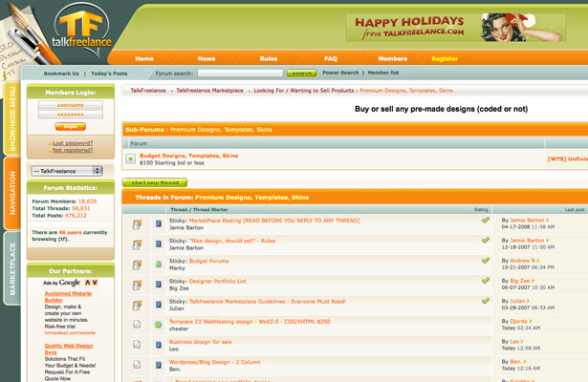Click forum status icon for Budget Designs subforum
Viewport: 588px width, 382px height.
tap(130, 159)
